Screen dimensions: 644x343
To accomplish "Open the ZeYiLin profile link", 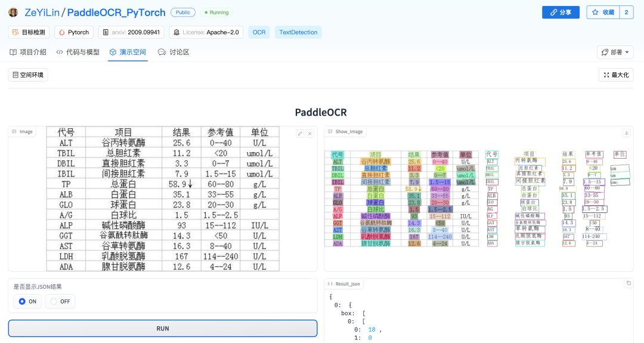I will [42, 13].
